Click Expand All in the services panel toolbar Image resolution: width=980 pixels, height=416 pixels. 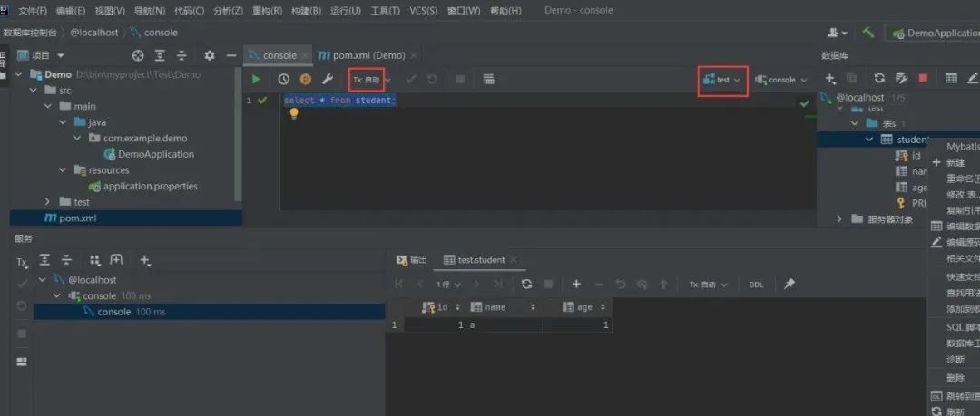[44, 260]
